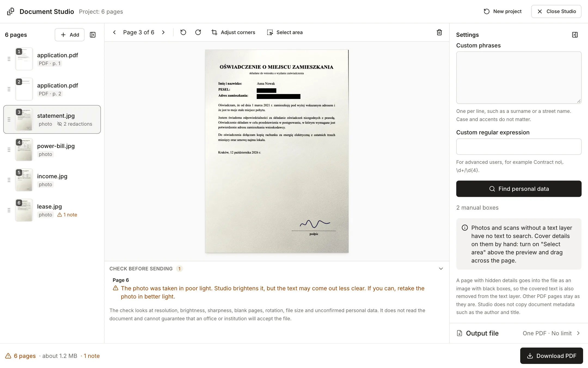The image size is (588, 368).
Task: Open income.jpg page
Action: coord(52,180)
